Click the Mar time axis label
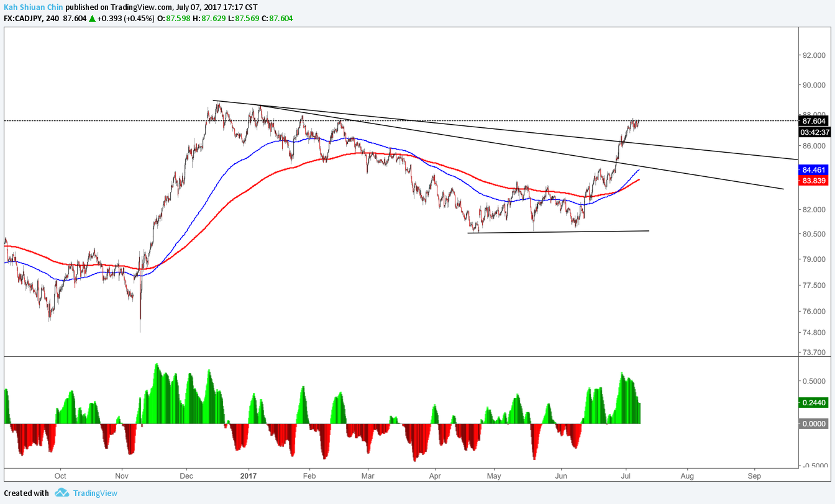This screenshot has height=504, width=835. coord(368,476)
